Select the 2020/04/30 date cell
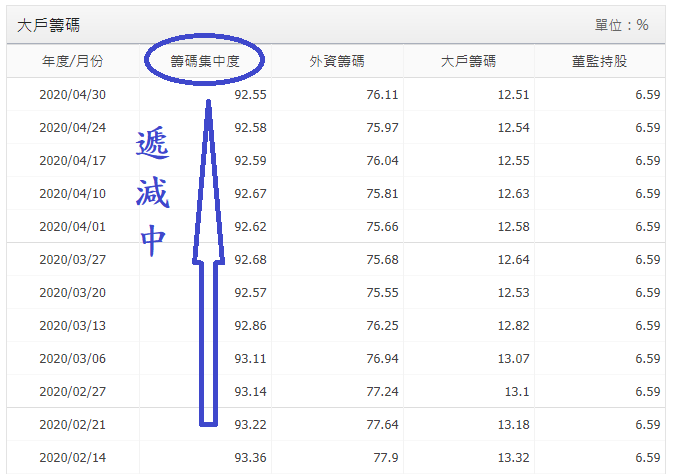This screenshot has width=674, height=474. pyautogui.click(x=72, y=95)
